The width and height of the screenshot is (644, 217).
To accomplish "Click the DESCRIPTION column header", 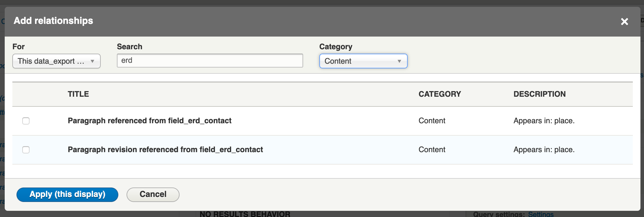I will pyautogui.click(x=540, y=94).
